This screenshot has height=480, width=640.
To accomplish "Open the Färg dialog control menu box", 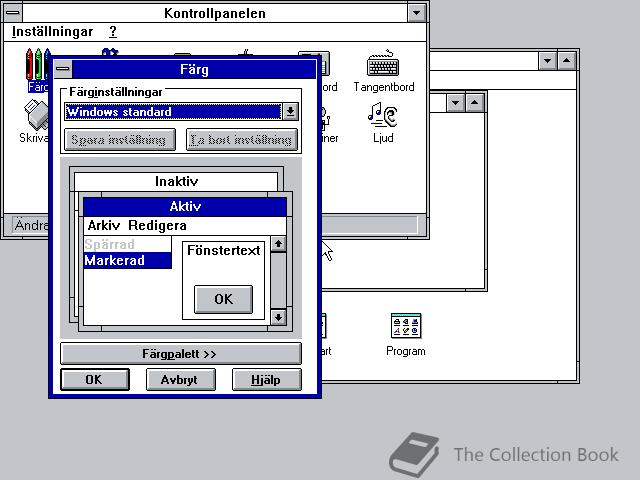I will coord(62,69).
